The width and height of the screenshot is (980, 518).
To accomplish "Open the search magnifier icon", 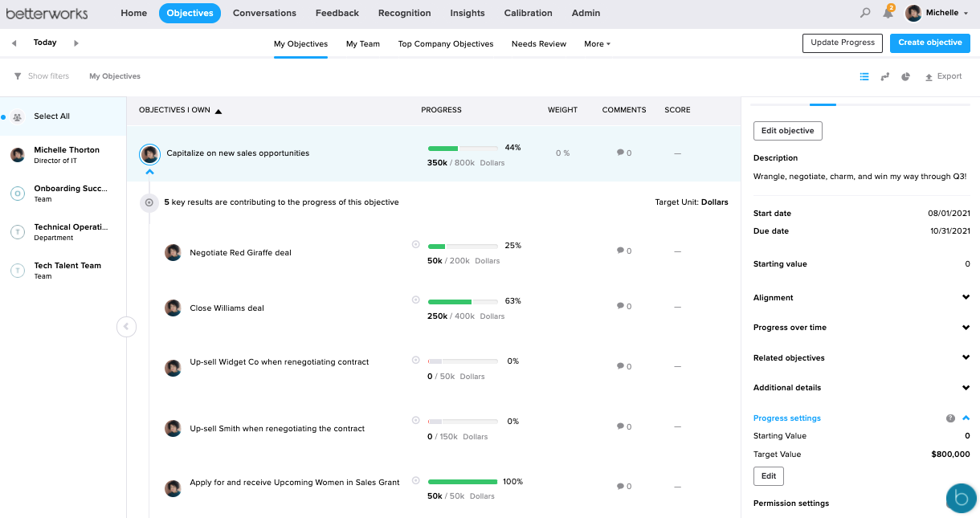I will coord(865,13).
